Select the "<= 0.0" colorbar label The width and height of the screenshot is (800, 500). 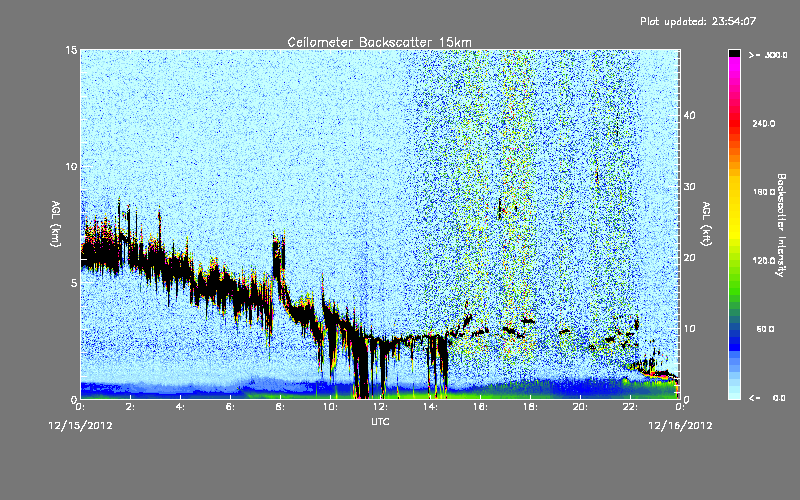pyautogui.click(x=768, y=398)
